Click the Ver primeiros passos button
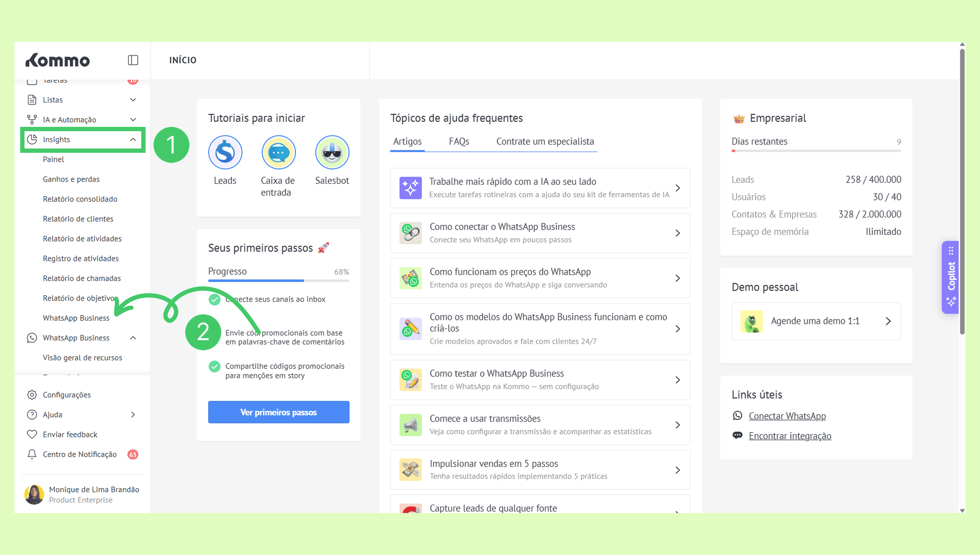 pyautogui.click(x=279, y=412)
